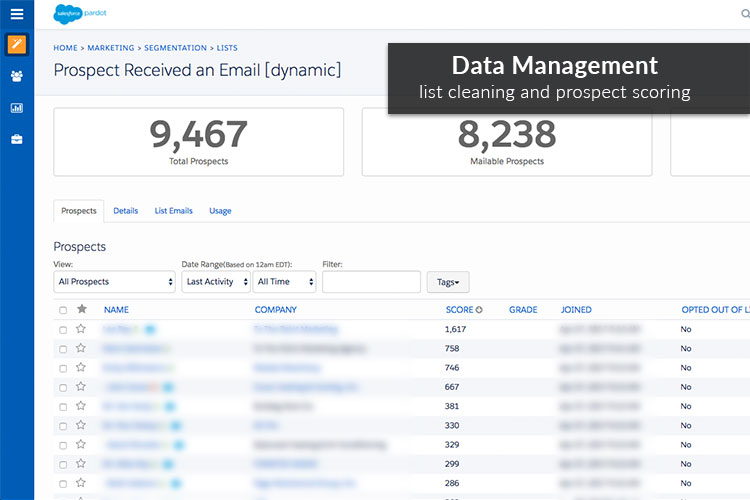
Task: Switch to the Prospects tab
Action: (x=79, y=211)
